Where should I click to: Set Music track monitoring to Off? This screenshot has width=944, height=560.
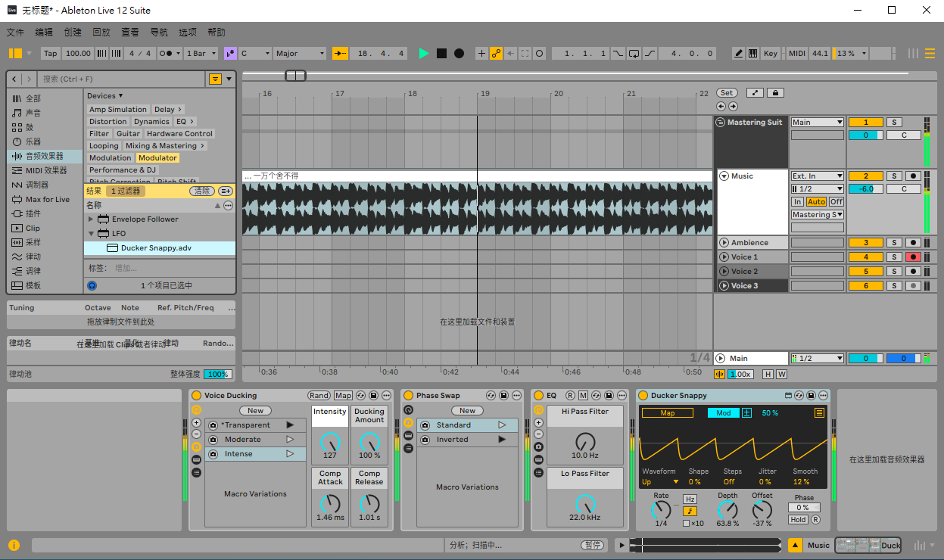point(836,202)
